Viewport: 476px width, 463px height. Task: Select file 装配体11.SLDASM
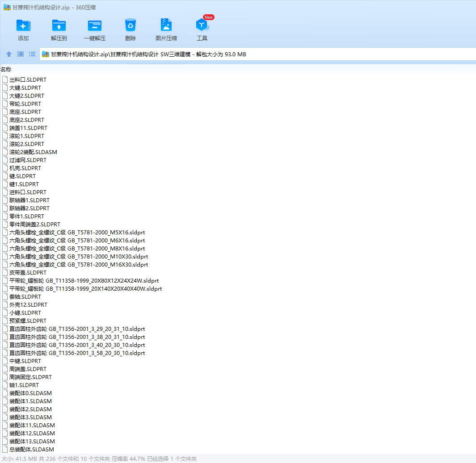[x=32, y=425]
